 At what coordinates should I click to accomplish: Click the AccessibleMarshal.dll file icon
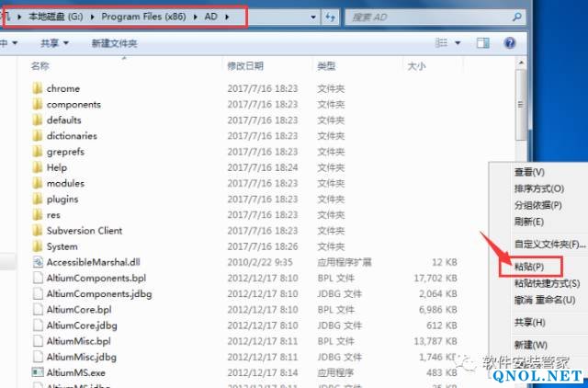37,262
